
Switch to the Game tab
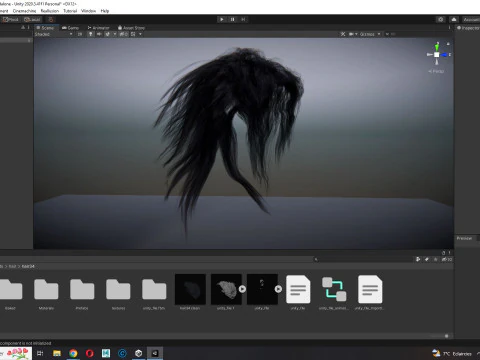71,28
